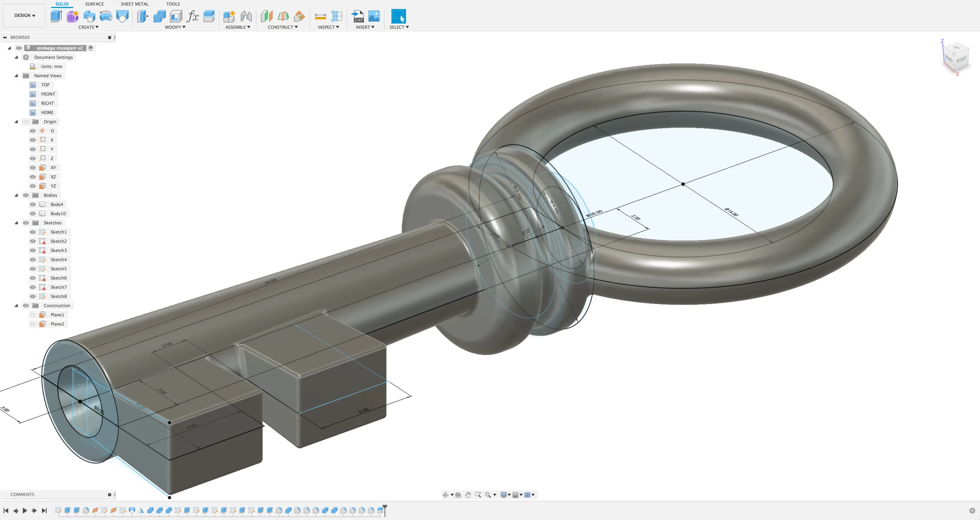
Task: Choose the Revolve tool icon
Action: [89, 16]
